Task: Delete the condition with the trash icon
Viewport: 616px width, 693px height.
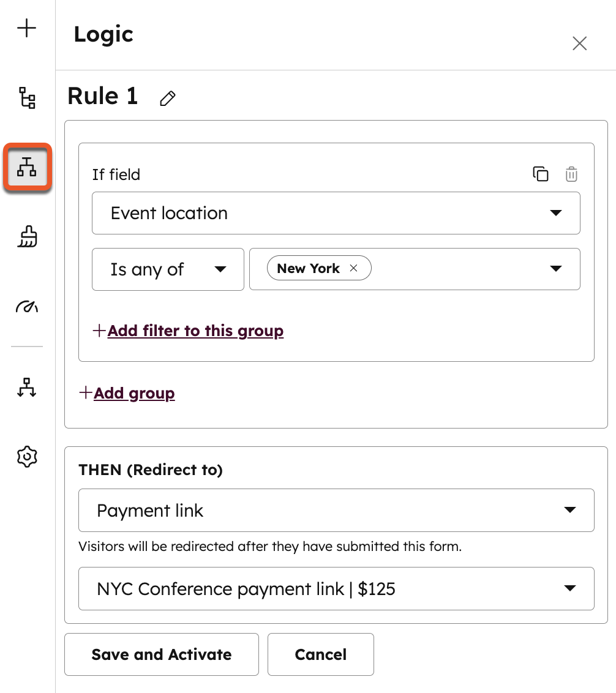Action: (571, 174)
